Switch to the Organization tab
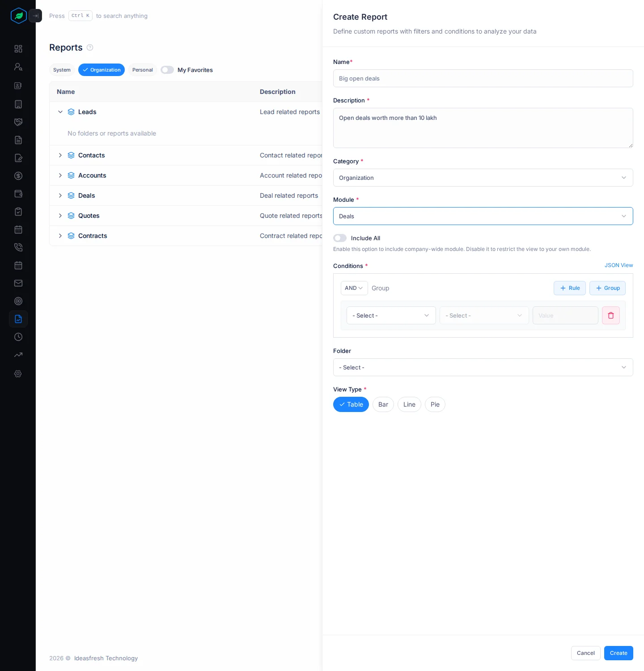Image resolution: width=644 pixels, height=671 pixels. click(102, 70)
